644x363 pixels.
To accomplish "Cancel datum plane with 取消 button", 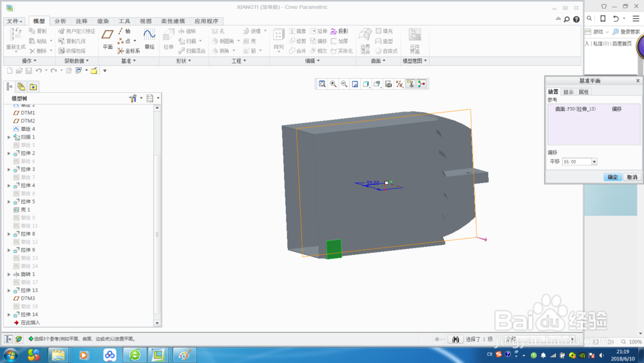I will click(632, 177).
